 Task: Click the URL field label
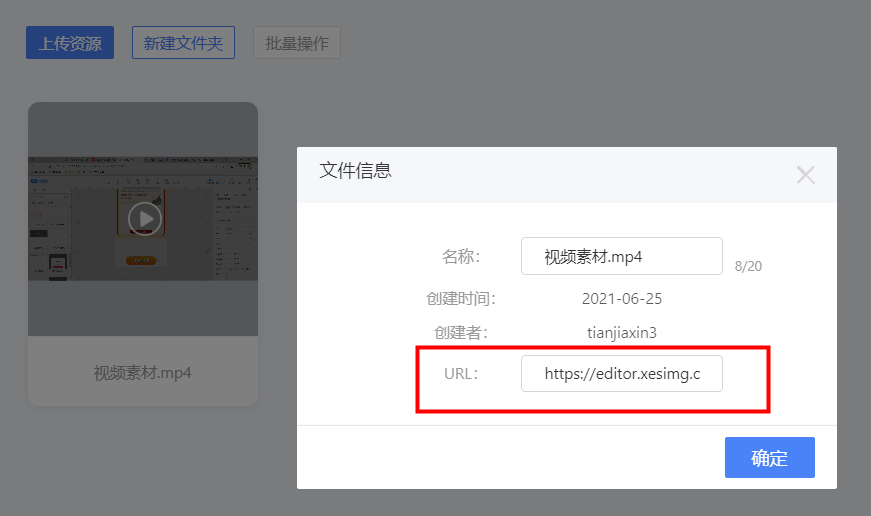[462, 374]
